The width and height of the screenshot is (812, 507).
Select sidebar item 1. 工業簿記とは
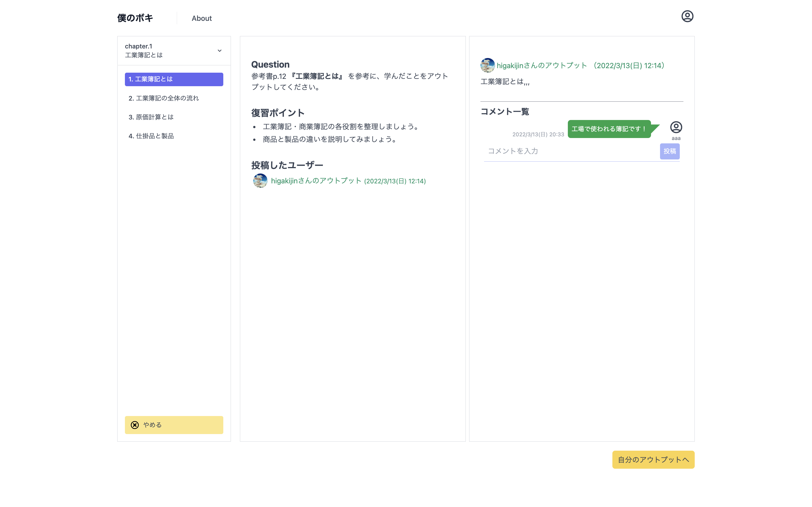click(174, 79)
